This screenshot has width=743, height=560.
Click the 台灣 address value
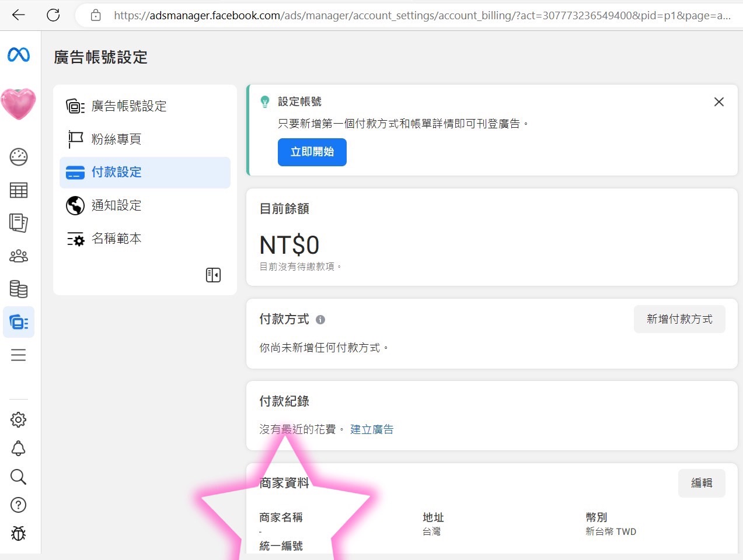[432, 531]
